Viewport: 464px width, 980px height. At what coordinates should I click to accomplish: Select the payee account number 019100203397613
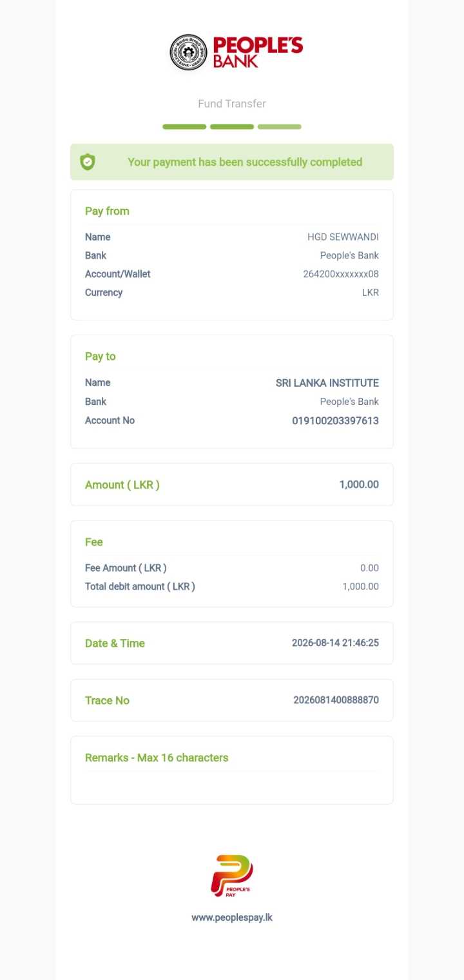(x=335, y=421)
